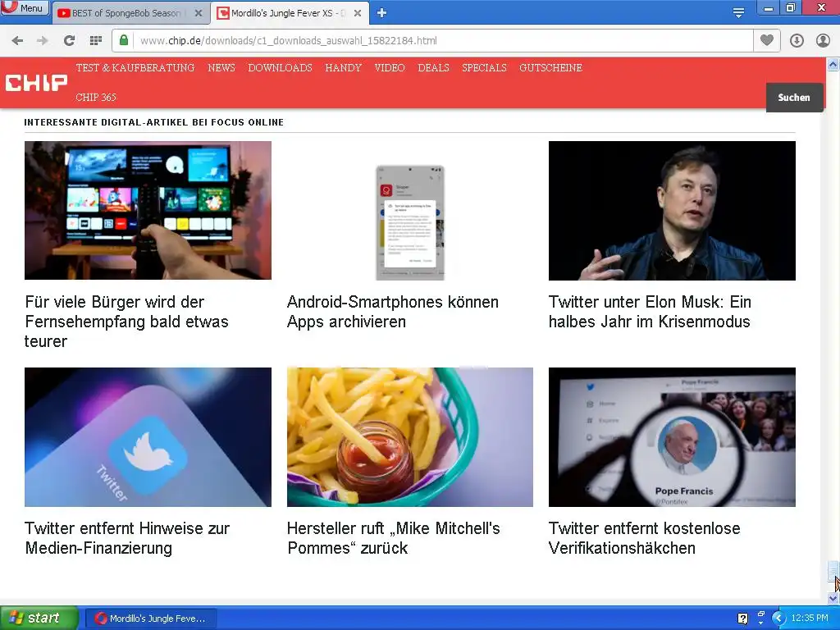Open the SPECIALS section
Viewport: 840px width, 630px height.
point(484,68)
